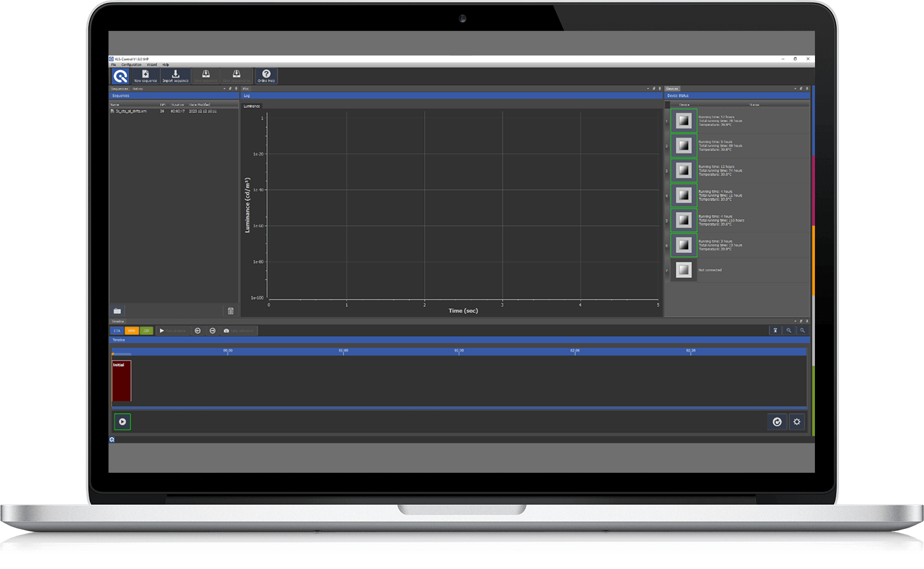This screenshot has height=569, width=924.
Task: Click the Import sequence toolbar button
Action: click(176, 76)
